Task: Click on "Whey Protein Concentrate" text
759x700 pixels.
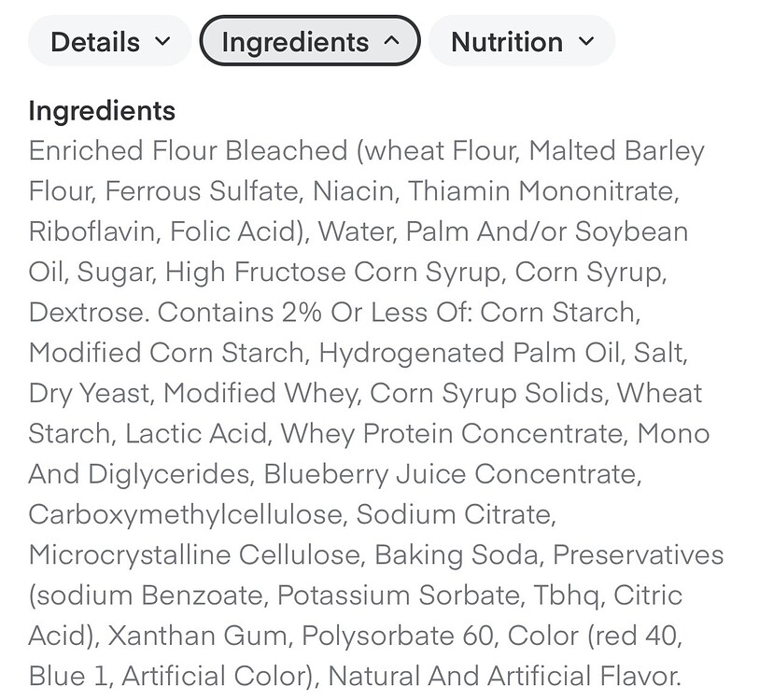Action: click(x=455, y=433)
